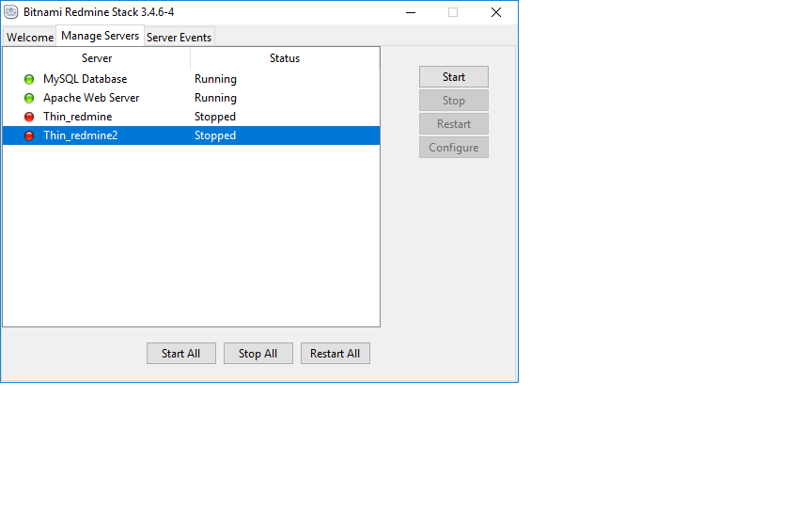
Task: Switch to the Welcome tab
Action: pyautogui.click(x=29, y=38)
